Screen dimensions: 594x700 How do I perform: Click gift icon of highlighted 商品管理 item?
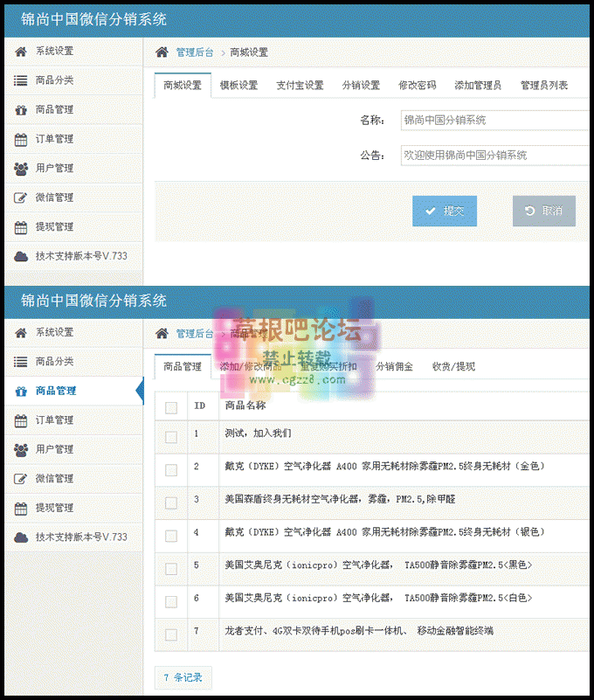coord(21,392)
